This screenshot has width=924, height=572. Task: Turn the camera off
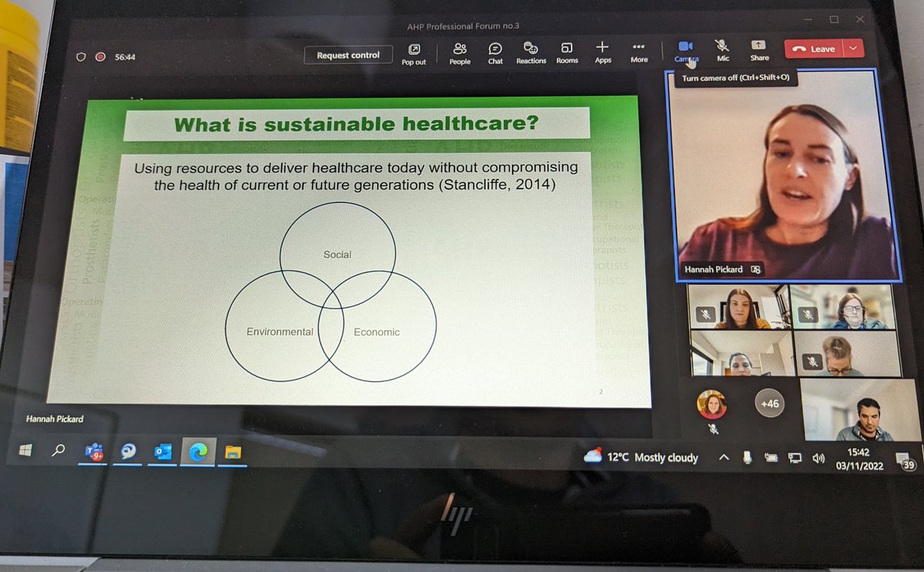686,51
